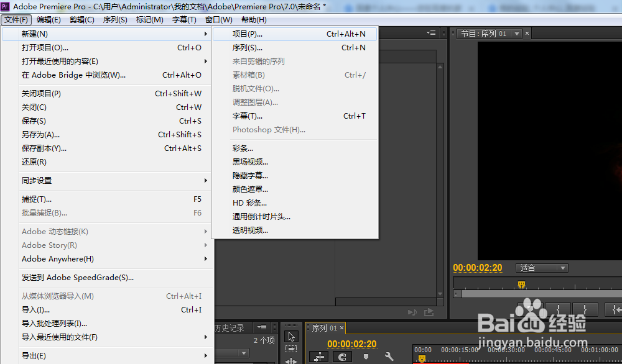Choose 通用倒计时片头... menu entry

295,217
